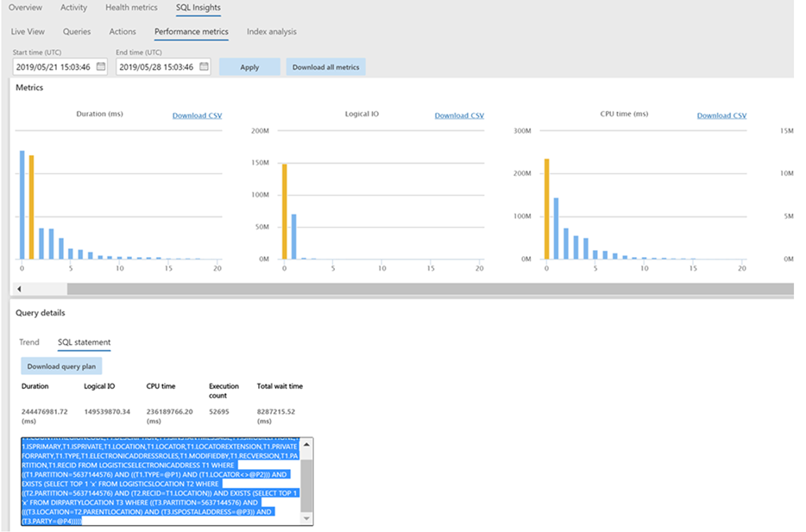Switch to Index analysis sub-tab

pyautogui.click(x=271, y=32)
